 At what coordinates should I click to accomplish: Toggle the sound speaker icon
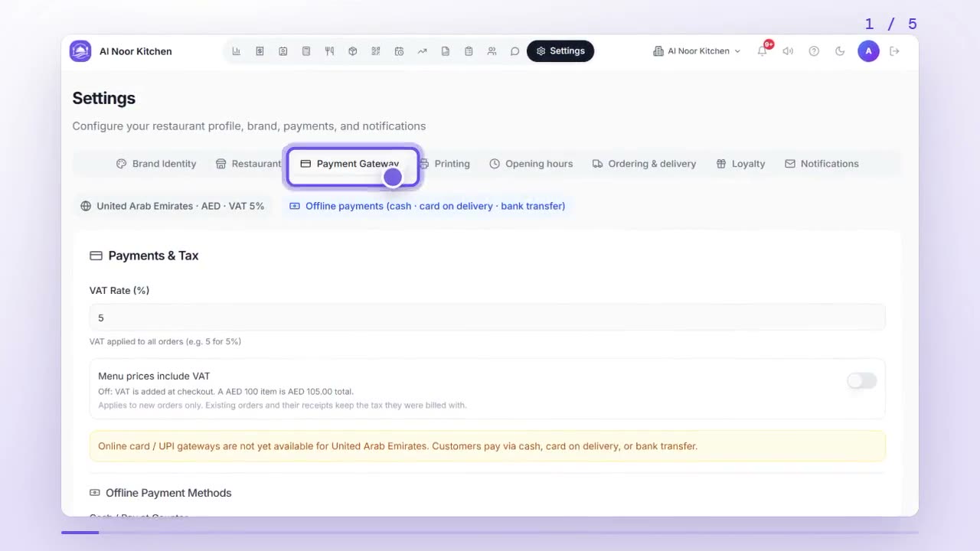point(788,51)
